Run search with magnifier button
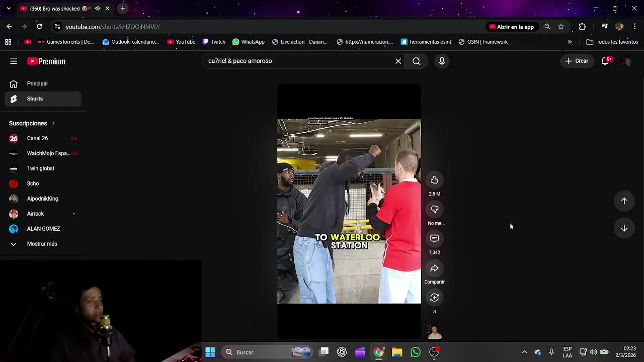 click(x=417, y=61)
